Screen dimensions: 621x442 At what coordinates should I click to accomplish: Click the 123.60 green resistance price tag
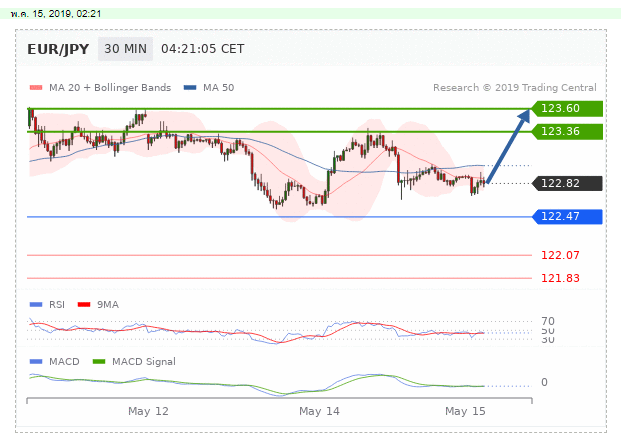pos(567,109)
